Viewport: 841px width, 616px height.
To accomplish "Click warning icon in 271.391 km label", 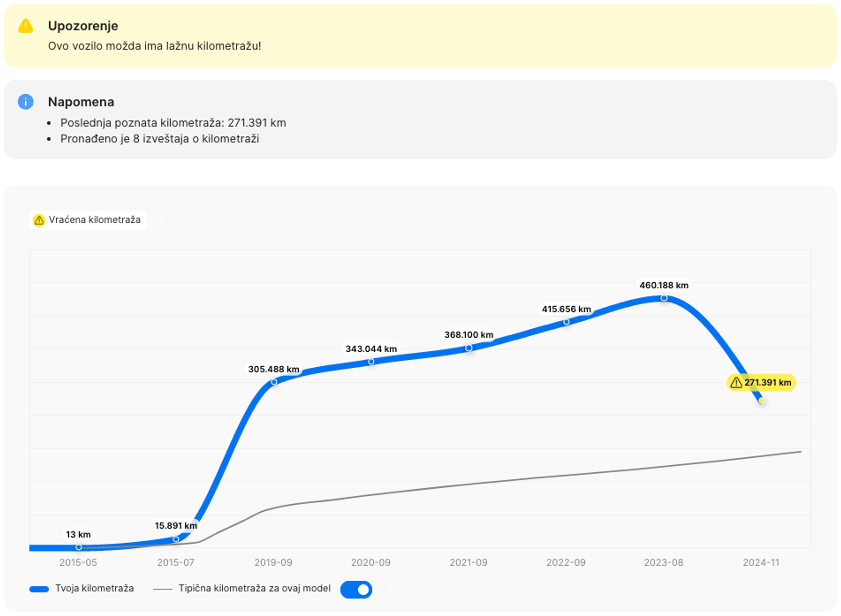I will 736,382.
